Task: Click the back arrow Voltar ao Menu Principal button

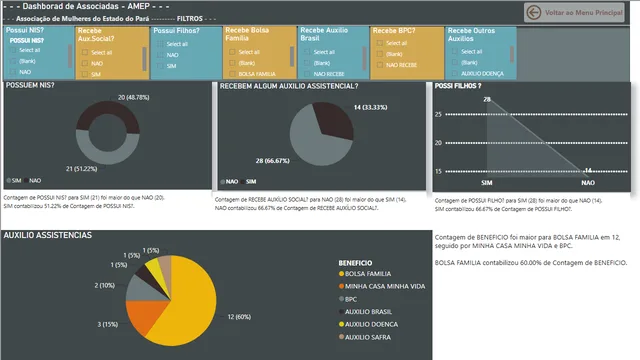Action: [x=574, y=13]
